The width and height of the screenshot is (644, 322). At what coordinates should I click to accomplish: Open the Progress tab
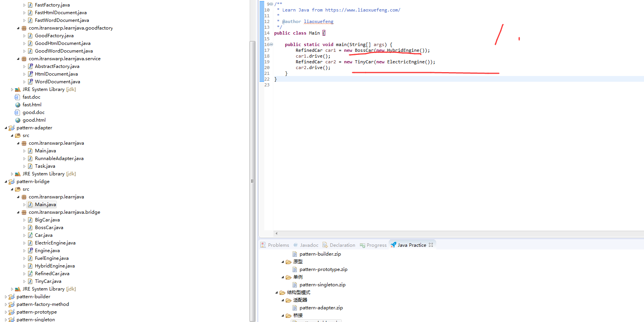373,245
